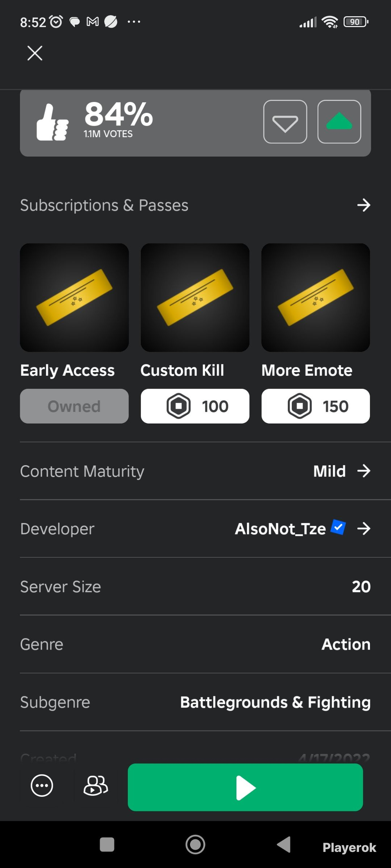Select the 84% rating text
Image resolution: width=391 pixels, height=868 pixels.
(119, 114)
